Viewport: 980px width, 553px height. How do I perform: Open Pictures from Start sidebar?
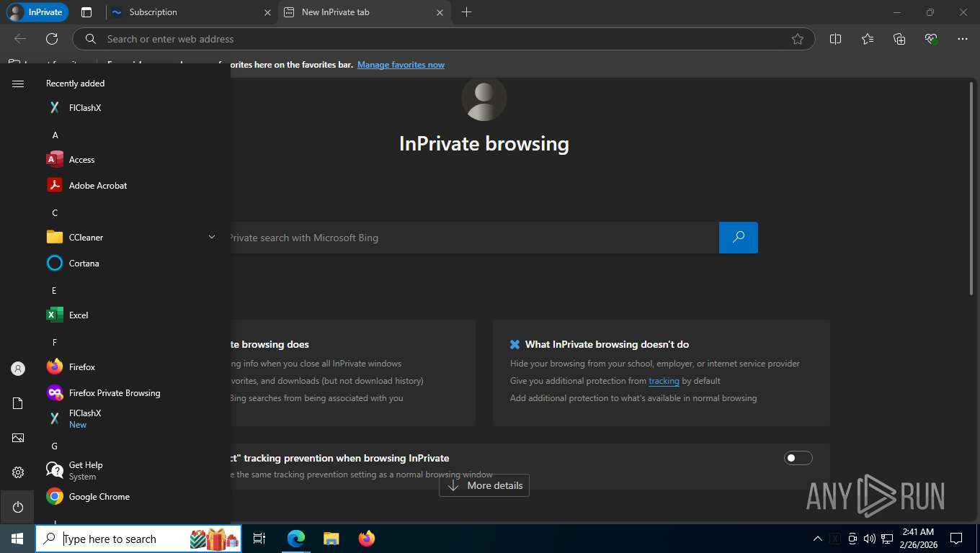tap(18, 438)
